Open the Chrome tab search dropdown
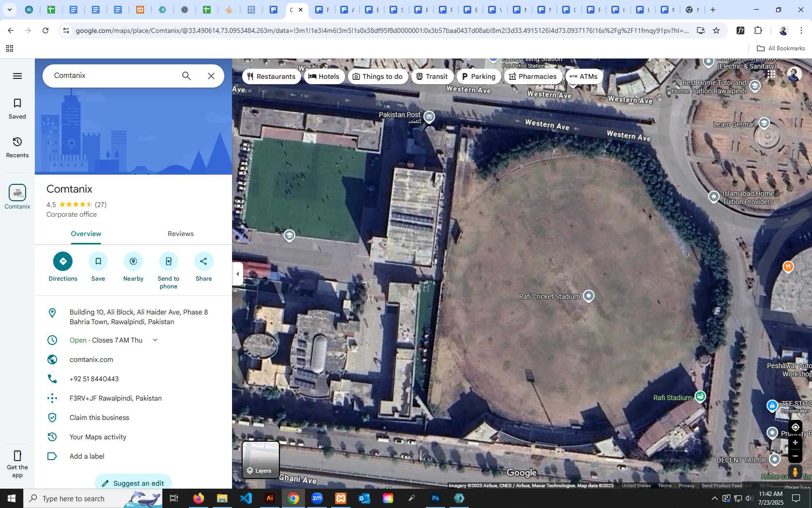 (9, 10)
